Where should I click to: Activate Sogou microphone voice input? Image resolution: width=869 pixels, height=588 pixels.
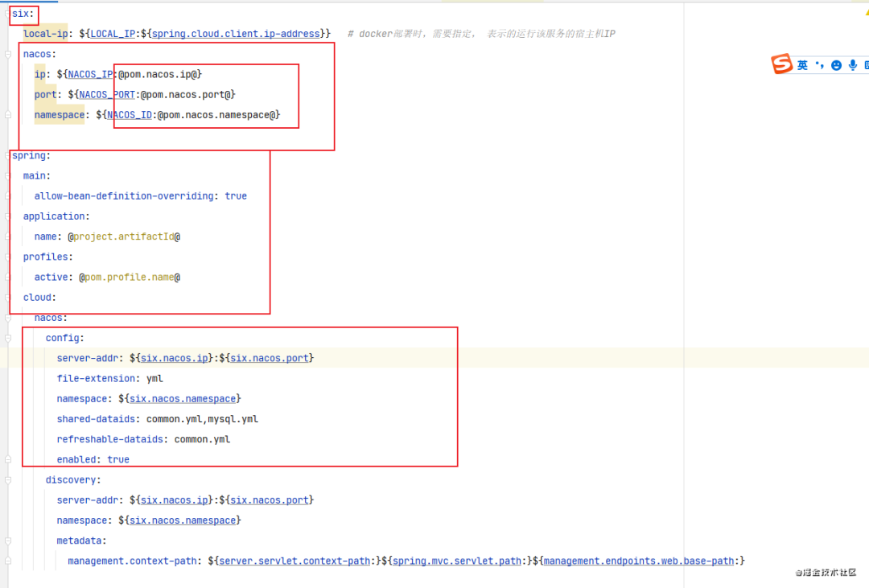pos(852,65)
